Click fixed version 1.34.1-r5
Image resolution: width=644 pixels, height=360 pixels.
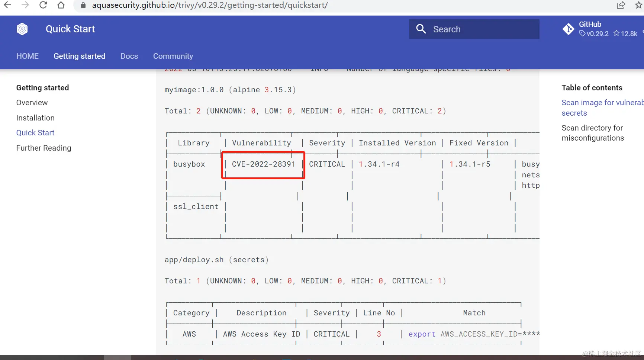(470, 164)
